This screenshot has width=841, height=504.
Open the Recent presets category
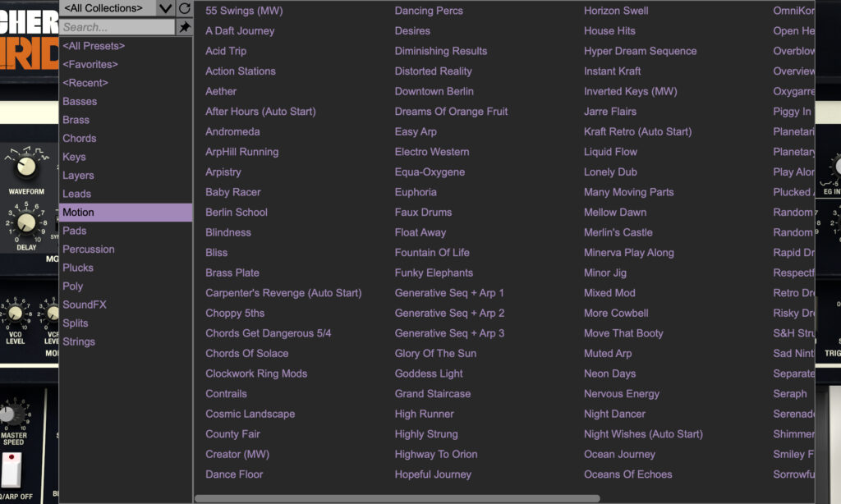[x=85, y=83]
